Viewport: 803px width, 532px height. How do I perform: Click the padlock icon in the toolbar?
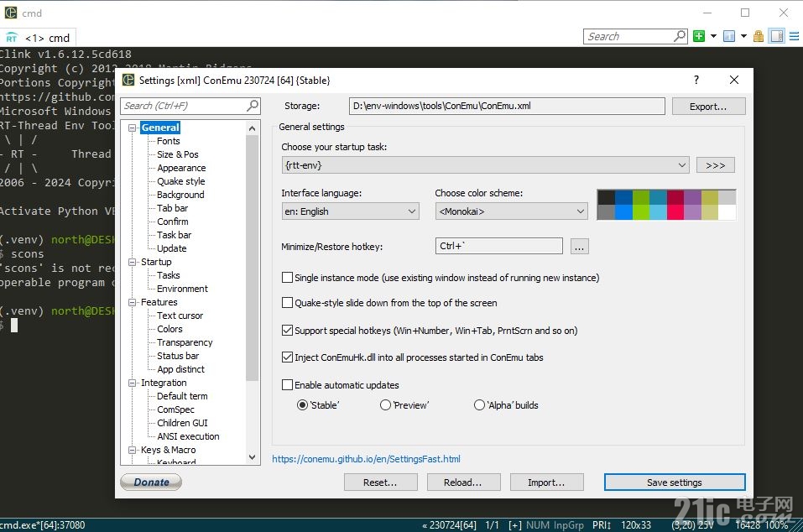(759, 36)
